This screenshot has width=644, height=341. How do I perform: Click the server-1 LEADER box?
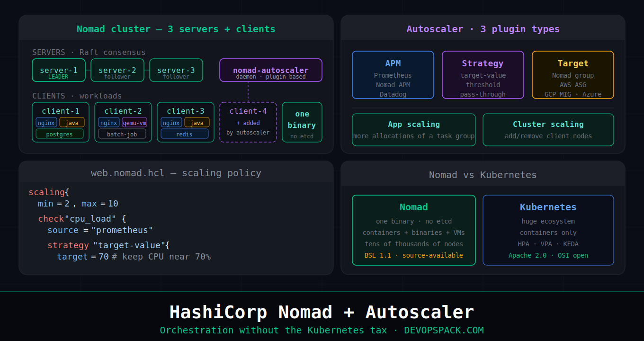tap(59, 70)
